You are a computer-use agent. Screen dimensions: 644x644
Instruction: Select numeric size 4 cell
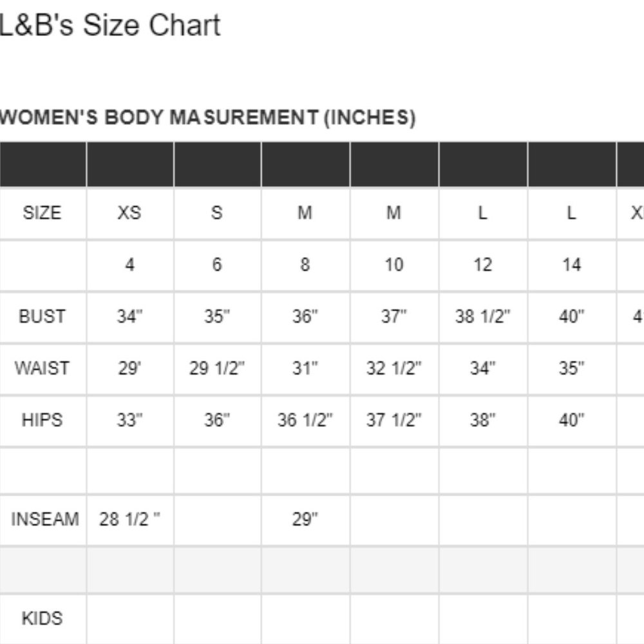pos(130,265)
